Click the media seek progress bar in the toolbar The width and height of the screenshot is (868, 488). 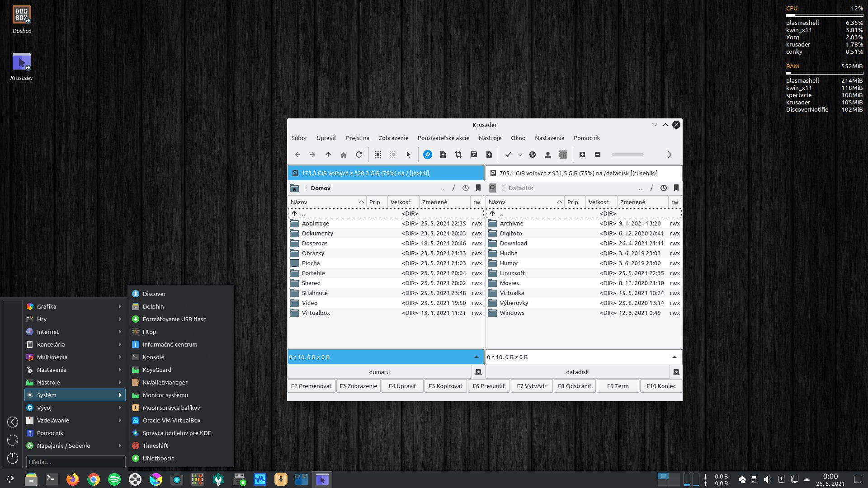627,155
